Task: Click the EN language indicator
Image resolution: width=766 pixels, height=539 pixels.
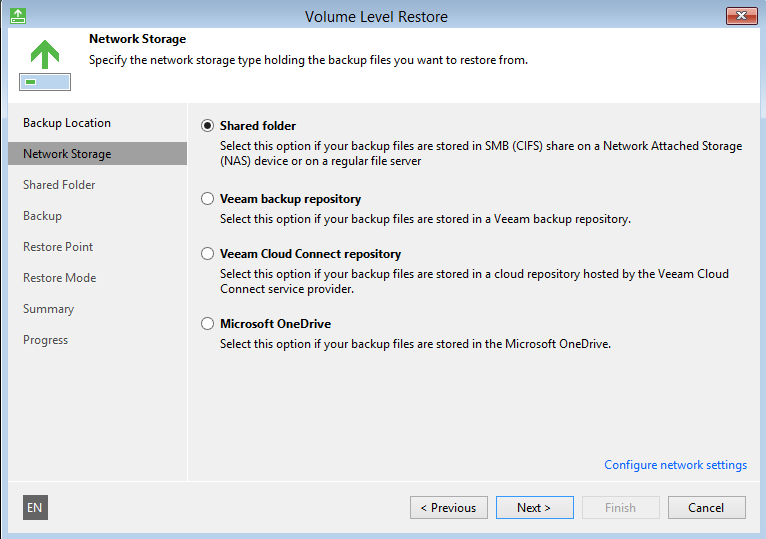Action: click(x=35, y=507)
